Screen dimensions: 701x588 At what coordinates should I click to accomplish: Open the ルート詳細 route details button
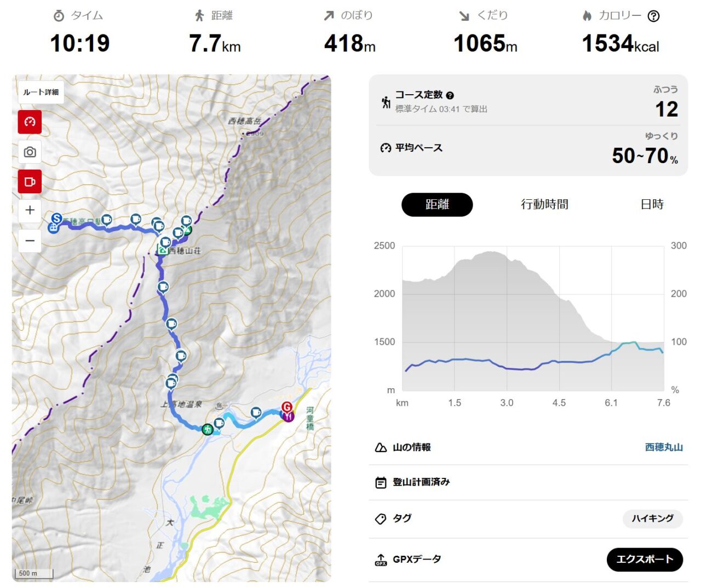coord(41,92)
